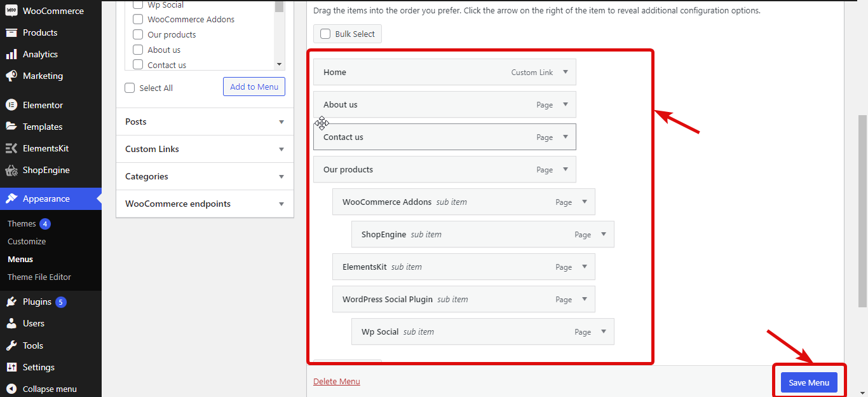Viewport: 868px width, 397px height.
Task: Tick the Bulk Select checkbox
Action: (325, 34)
